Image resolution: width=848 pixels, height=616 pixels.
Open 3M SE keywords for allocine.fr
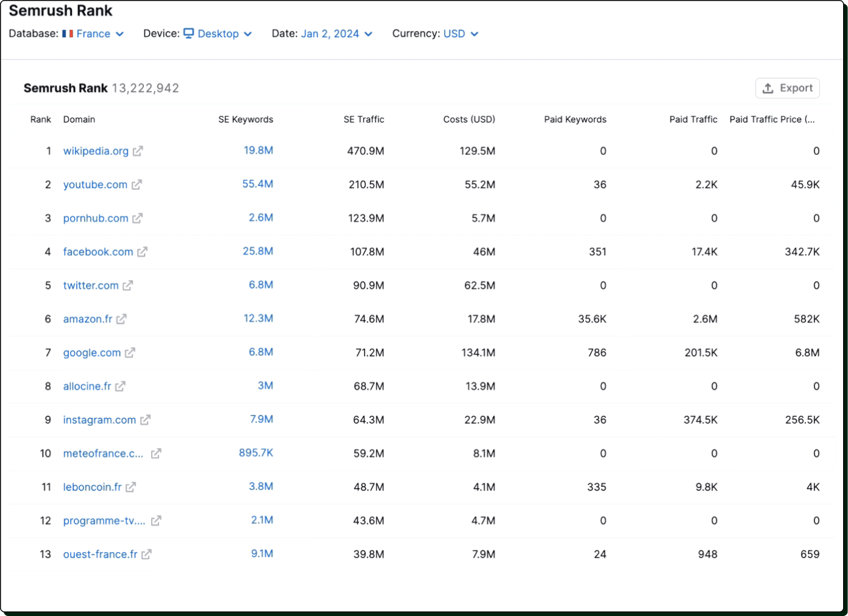(x=265, y=386)
